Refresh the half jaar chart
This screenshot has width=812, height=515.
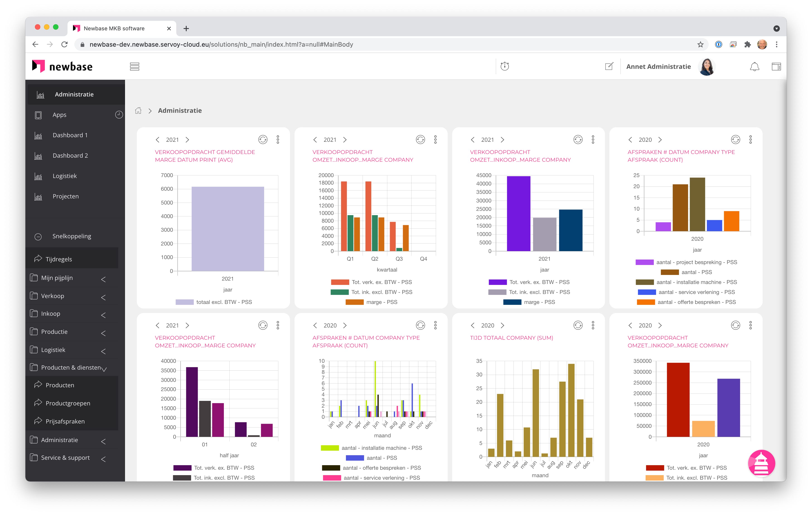tap(263, 325)
